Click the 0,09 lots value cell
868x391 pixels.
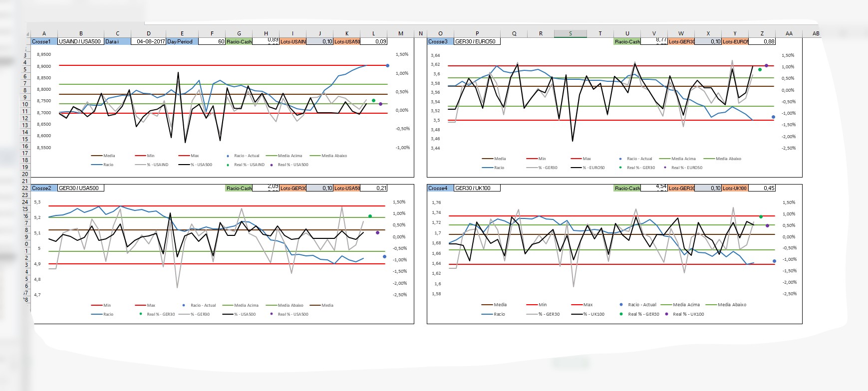pyautogui.click(x=374, y=41)
